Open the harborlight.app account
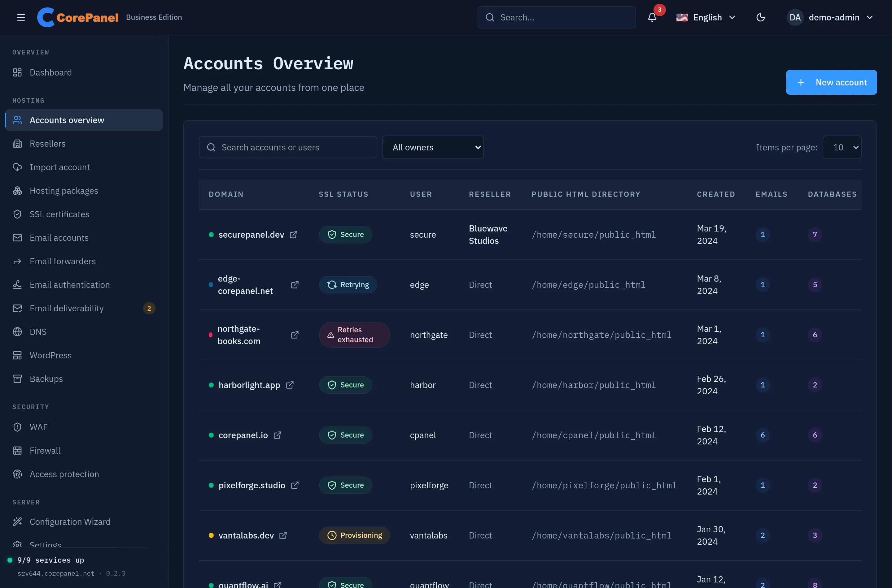Viewport: 892px width, 588px height. pyautogui.click(x=249, y=385)
